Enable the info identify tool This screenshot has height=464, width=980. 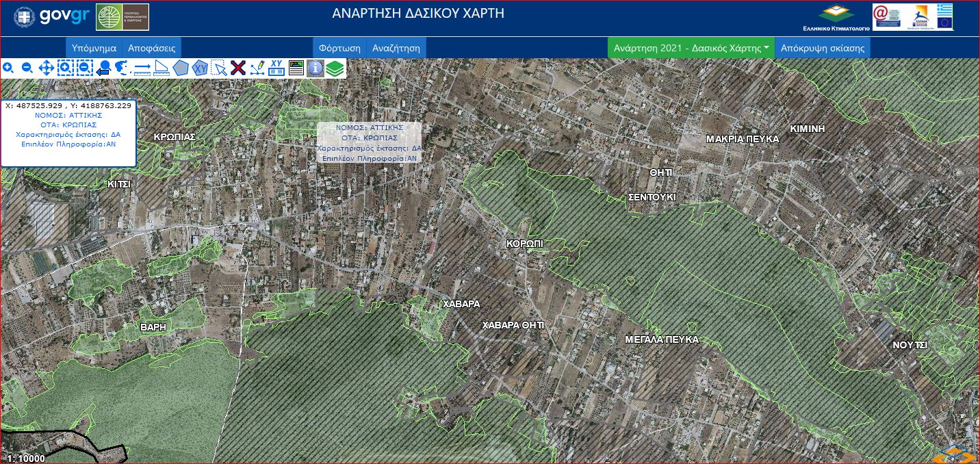(x=315, y=68)
